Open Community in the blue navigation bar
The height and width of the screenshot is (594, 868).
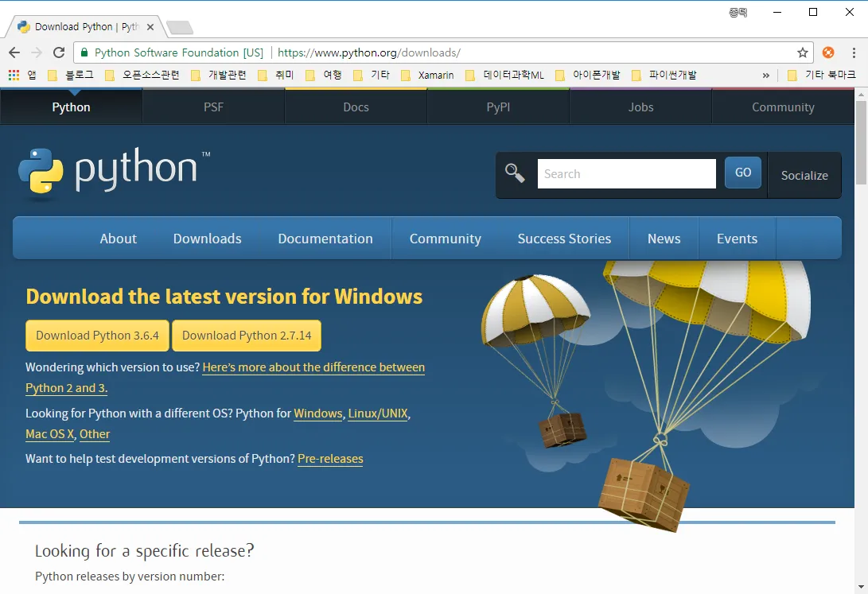445,239
